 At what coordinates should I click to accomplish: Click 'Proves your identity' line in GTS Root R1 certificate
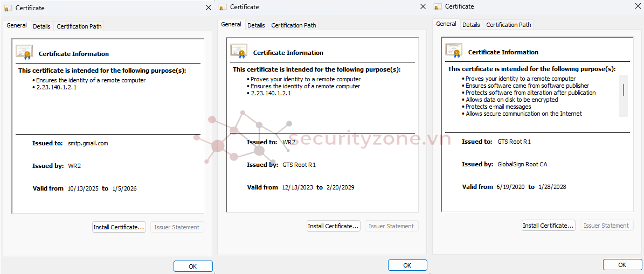coord(519,79)
